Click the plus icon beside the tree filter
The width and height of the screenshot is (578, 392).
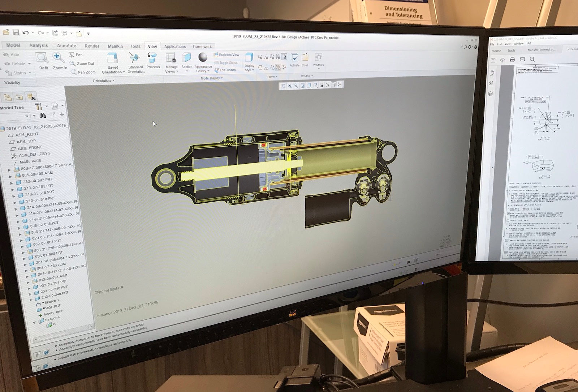tap(62, 115)
